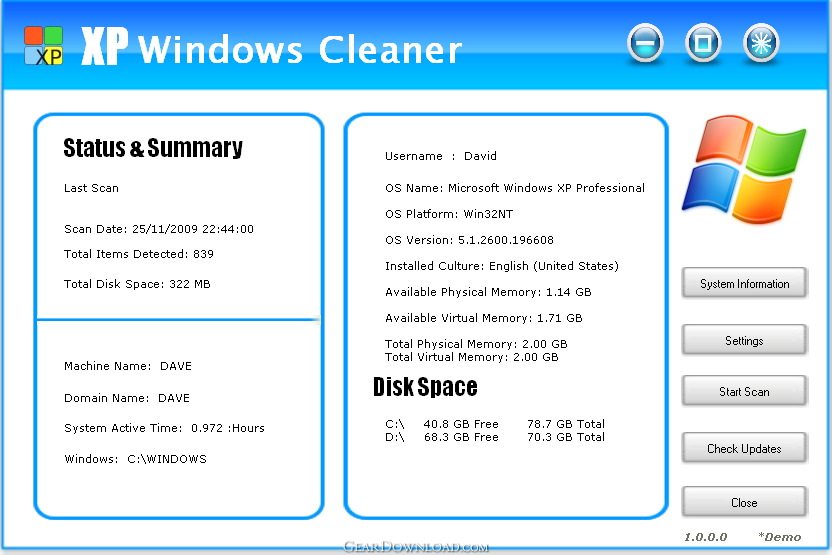
Task: Click 'Domain Name: DAVE' line
Action: (x=127, y=398)
